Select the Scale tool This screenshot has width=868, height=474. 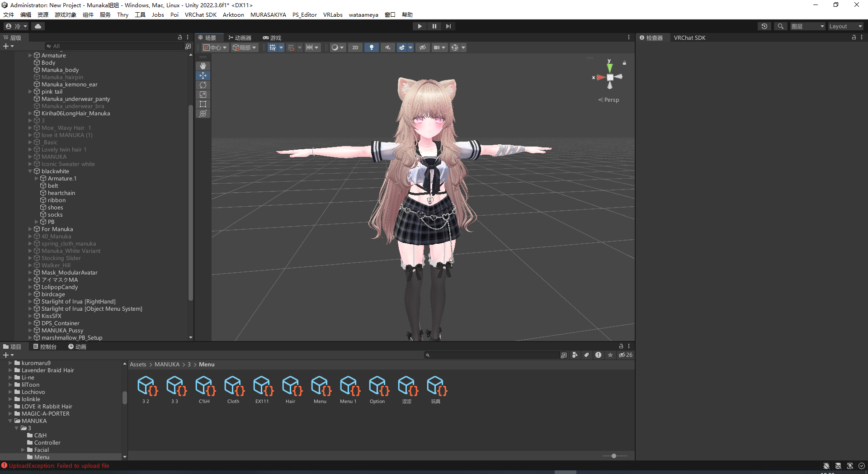(x=203, y=95)
